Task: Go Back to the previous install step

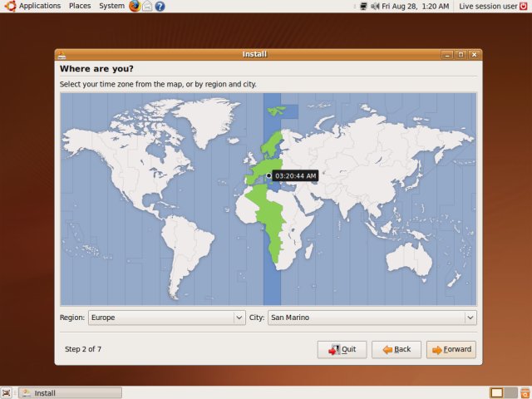Action: click(x=397, y=349)
